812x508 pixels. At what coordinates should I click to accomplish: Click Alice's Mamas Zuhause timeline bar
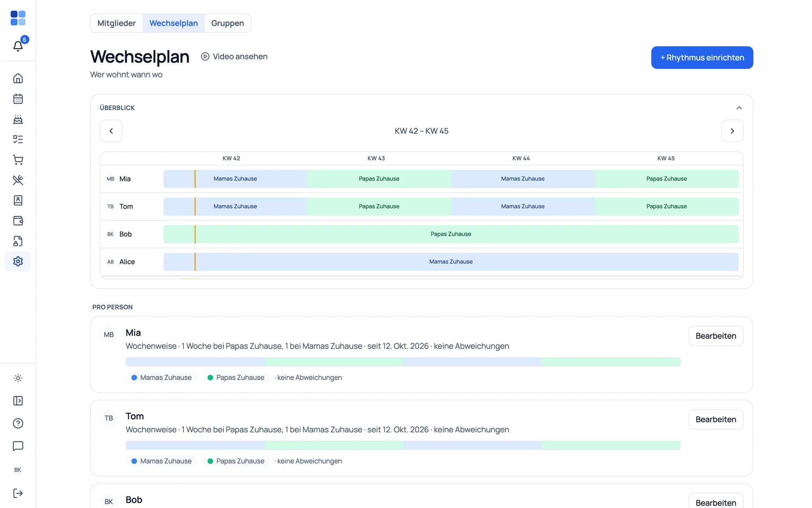(451, 262)
